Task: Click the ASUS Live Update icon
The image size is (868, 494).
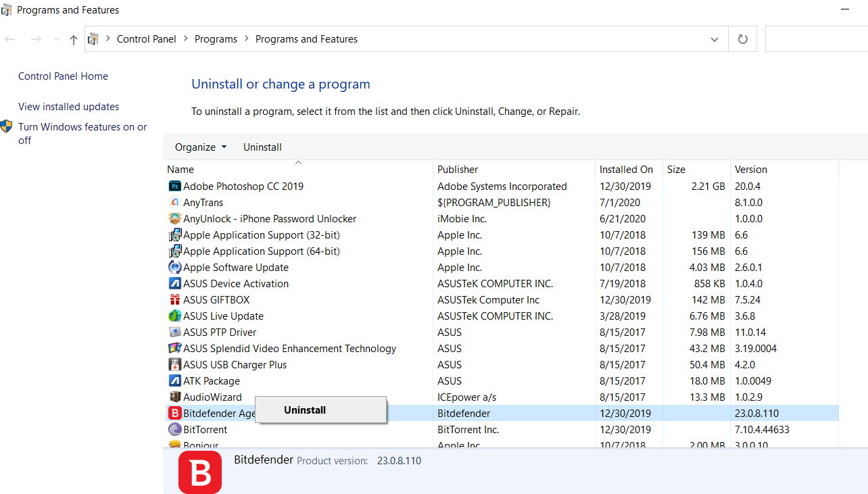Action: (x=174, y=316)
